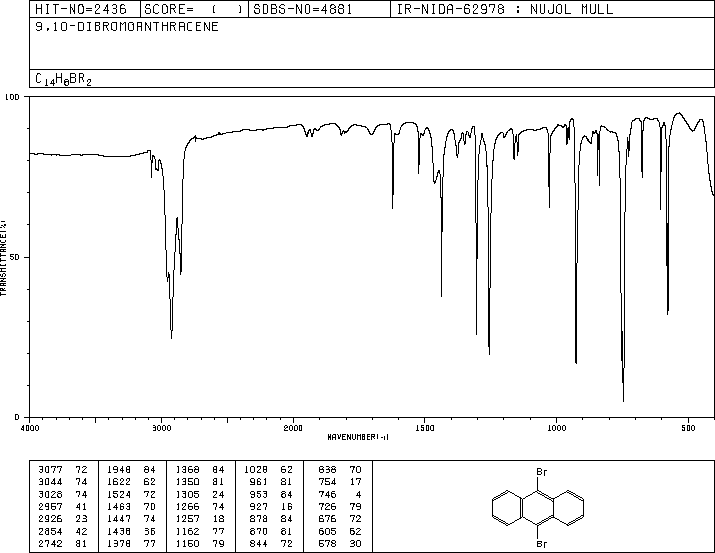Viewport: 715px width, 553px height.
Task: Select the IR-NIDA-62978 : NUJOL MULL label
Action: [x=505, y=9]
